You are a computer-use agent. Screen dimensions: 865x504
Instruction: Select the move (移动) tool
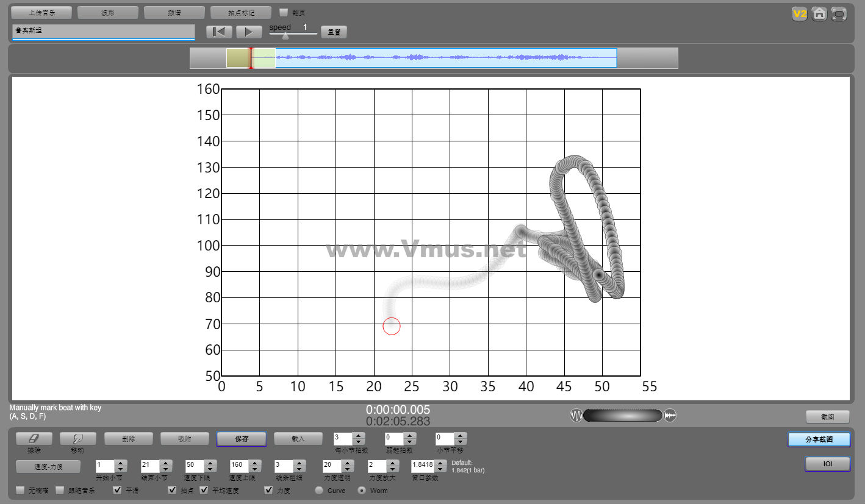click(77, 438)
